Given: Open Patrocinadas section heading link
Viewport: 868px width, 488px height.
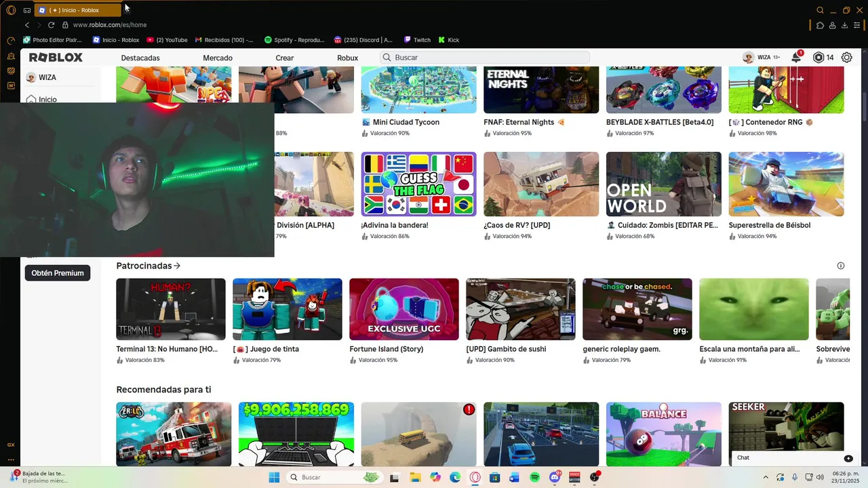Looking at the screenshot, I should (149, 266).
